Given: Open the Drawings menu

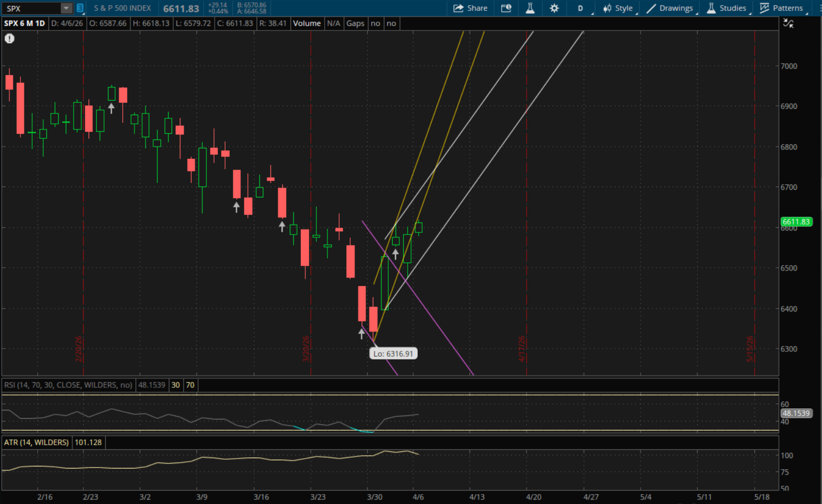Looking at the screenshot, I should 670,8.
